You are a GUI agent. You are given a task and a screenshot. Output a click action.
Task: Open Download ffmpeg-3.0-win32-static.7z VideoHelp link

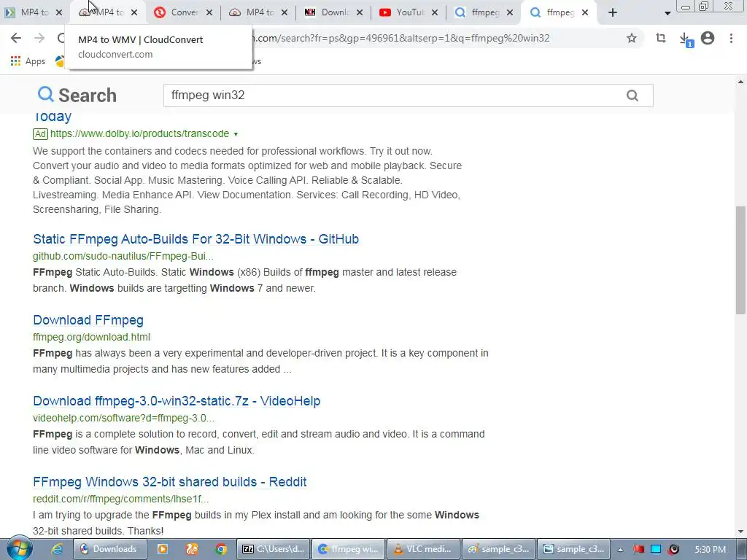pos(177,401)
